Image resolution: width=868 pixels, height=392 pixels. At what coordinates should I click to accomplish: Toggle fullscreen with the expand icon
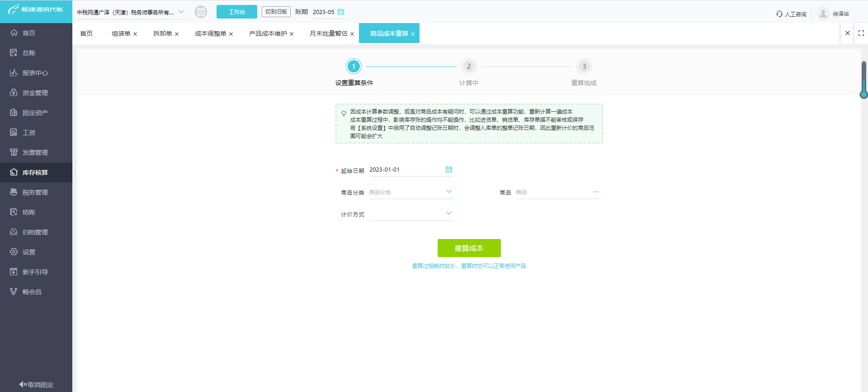861,33
